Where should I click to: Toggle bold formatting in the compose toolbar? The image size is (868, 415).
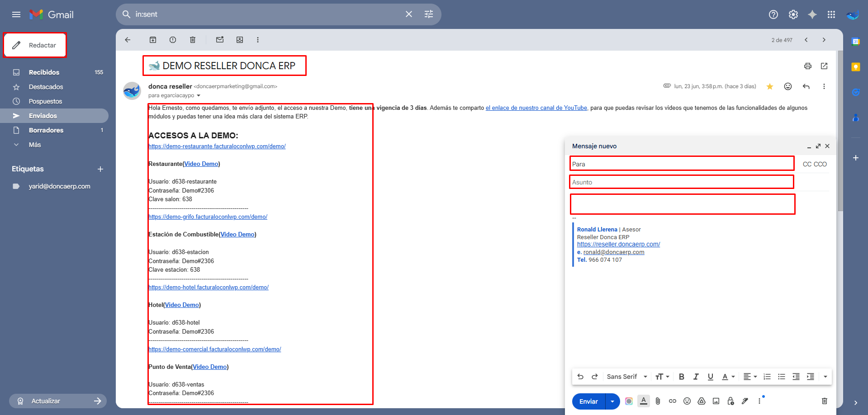coord(682,377)
